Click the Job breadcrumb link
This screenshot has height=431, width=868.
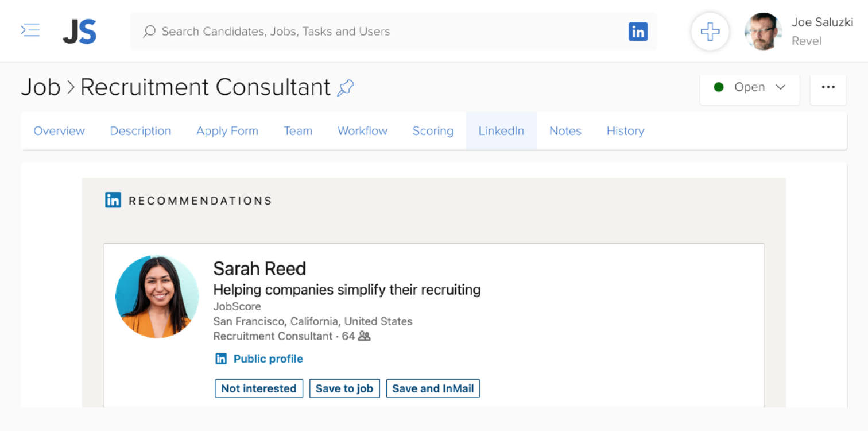click(41, 87)
